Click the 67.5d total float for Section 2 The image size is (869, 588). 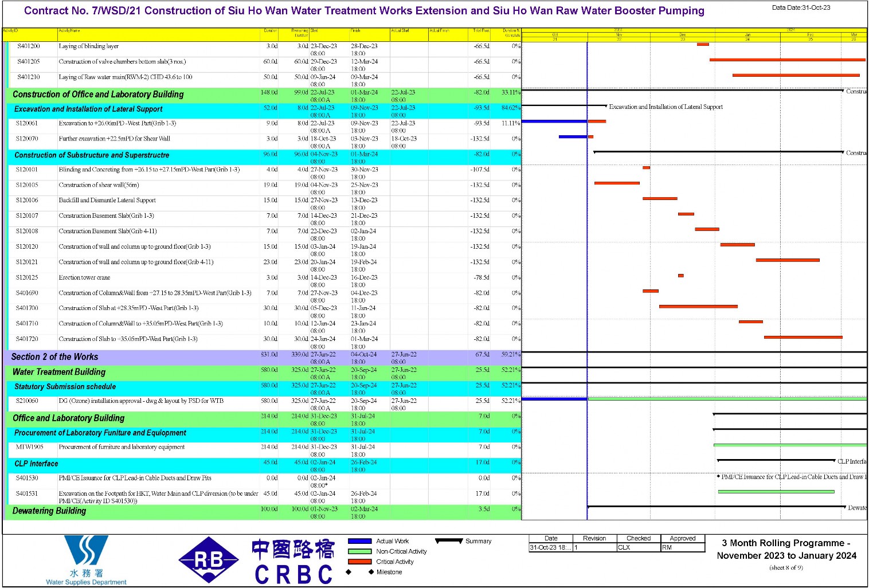(482, 355)
